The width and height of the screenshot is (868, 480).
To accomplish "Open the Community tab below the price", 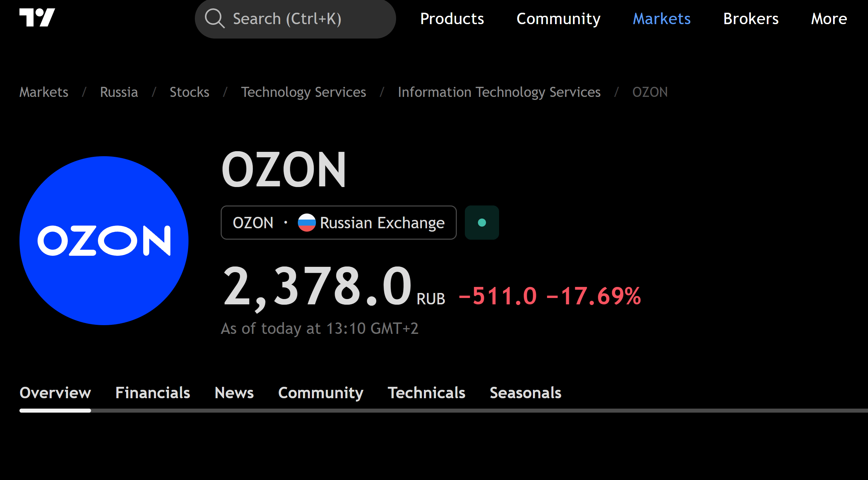I will [x=320, y=393].
